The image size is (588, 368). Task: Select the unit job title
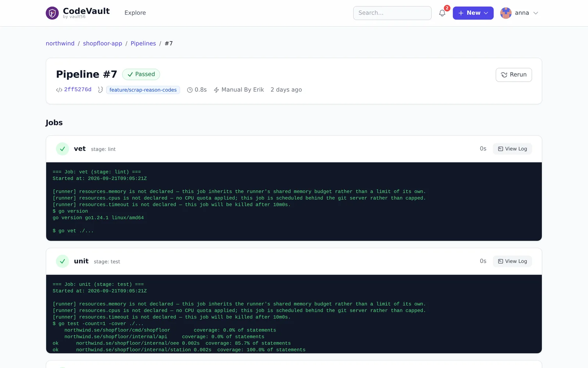[81, 261]
